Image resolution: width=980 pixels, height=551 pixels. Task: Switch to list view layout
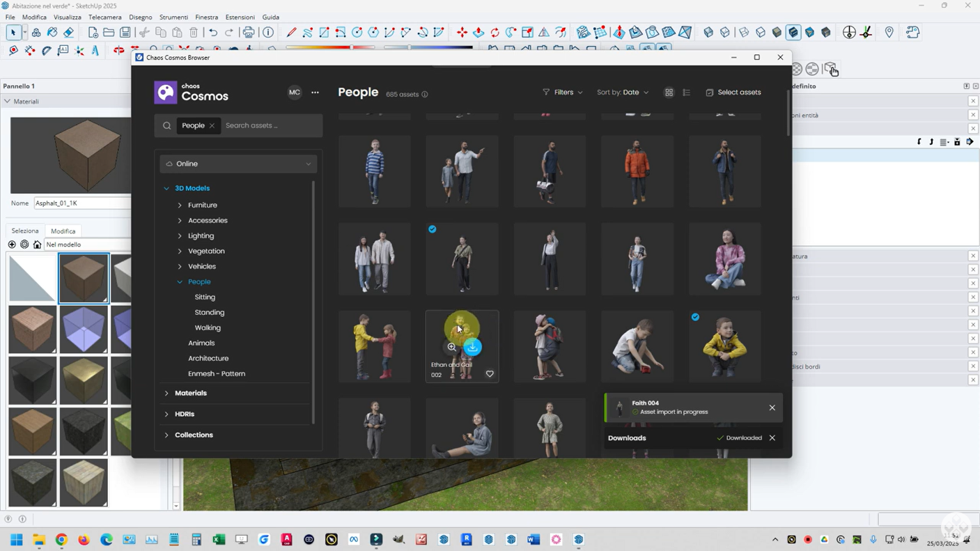[x=686, y=93]
